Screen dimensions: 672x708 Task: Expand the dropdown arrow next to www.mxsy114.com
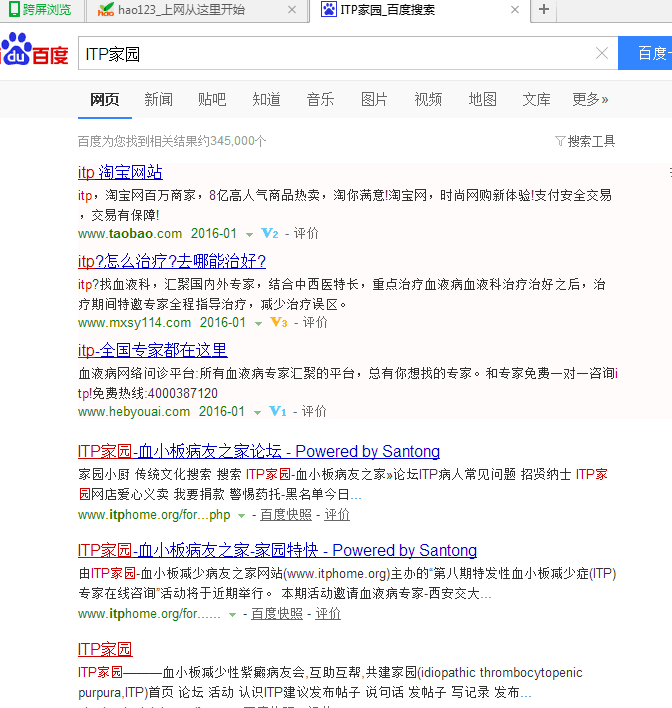pos(258,324)
